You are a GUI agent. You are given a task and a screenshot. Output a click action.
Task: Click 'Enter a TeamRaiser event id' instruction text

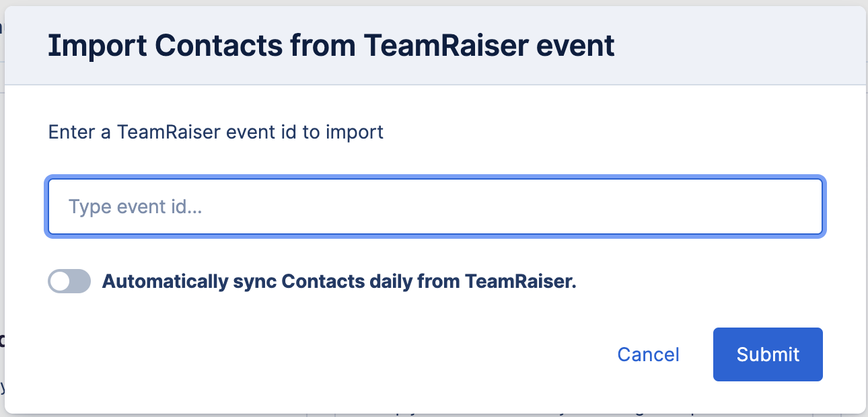point(215,132)
